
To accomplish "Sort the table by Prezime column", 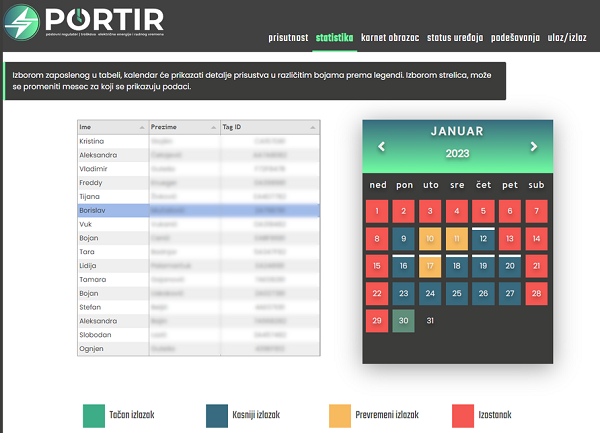I will tap(184, 128).
